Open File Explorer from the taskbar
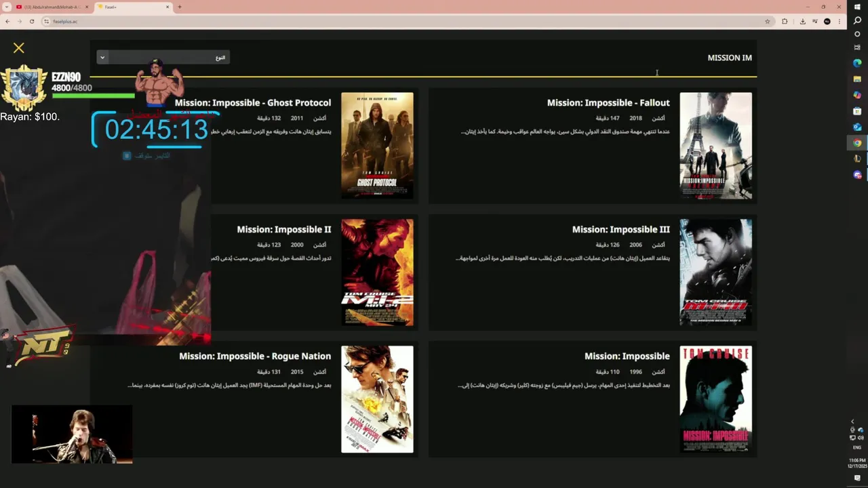Viewport: 868px width, 488px height. click(x=857, y=79)
